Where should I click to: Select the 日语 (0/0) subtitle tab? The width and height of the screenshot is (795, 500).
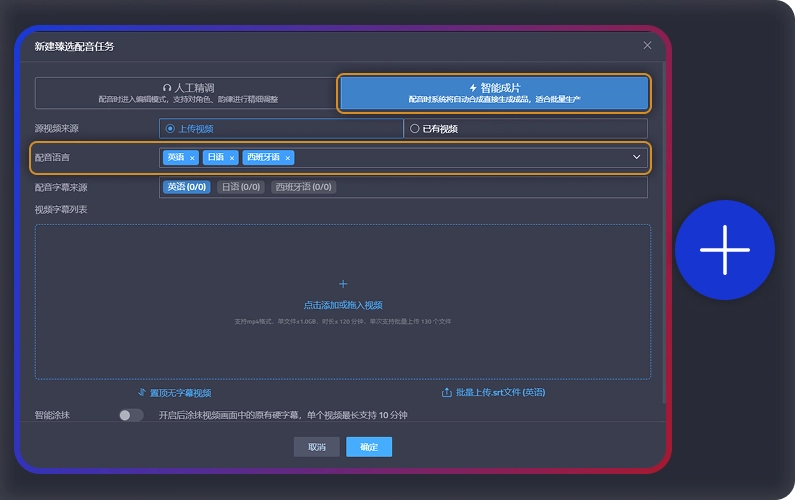click(x=240, y=187)
